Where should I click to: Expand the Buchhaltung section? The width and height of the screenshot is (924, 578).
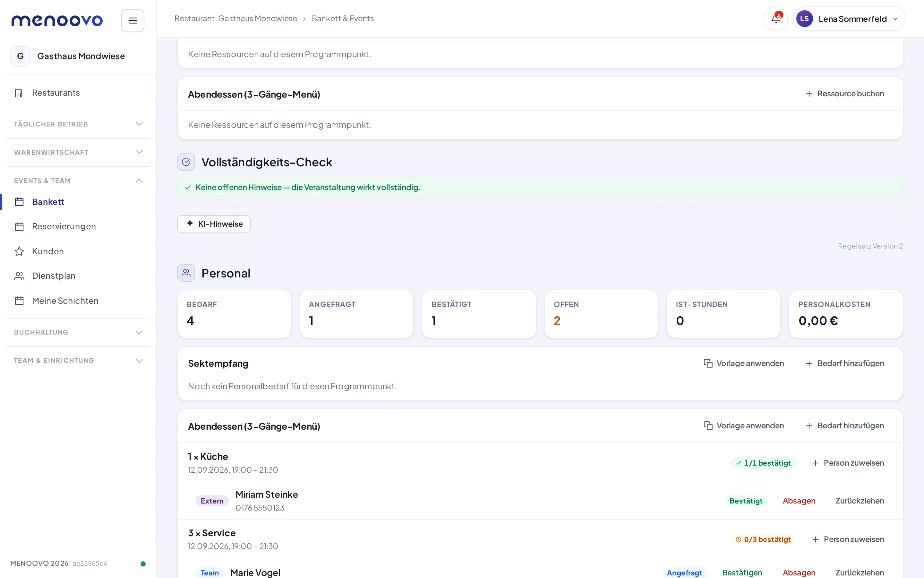[78, 332]
